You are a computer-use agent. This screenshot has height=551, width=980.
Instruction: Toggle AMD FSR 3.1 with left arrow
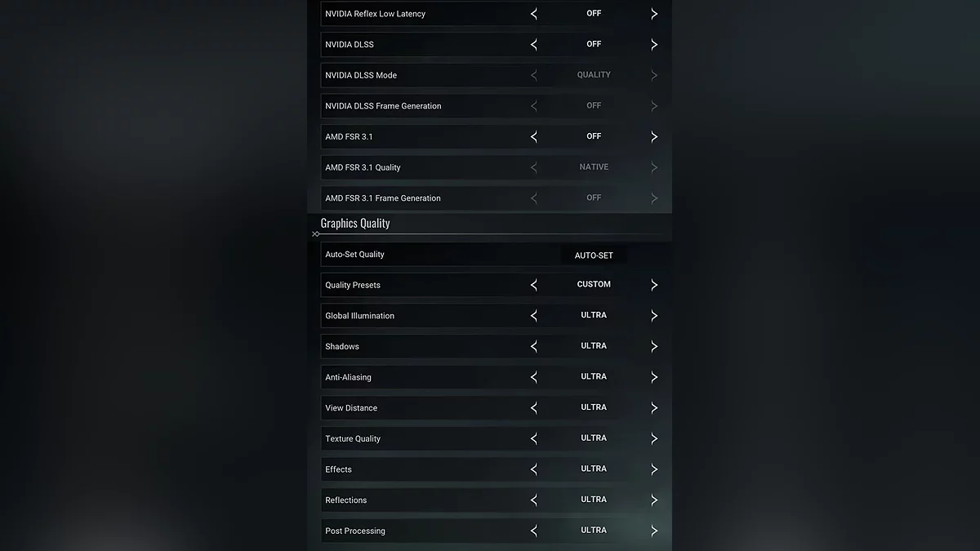point(534,137)
